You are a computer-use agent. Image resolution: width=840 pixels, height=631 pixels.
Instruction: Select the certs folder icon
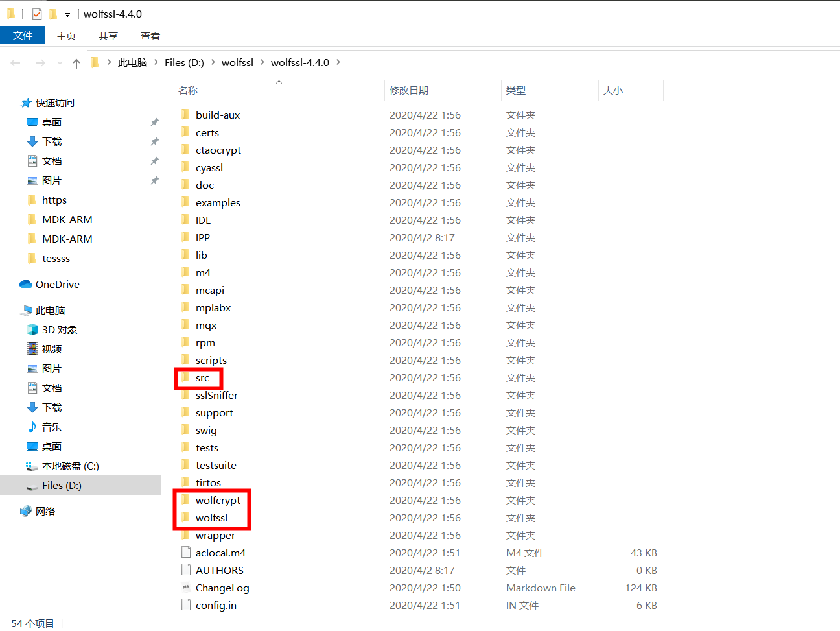coord(185,132)
